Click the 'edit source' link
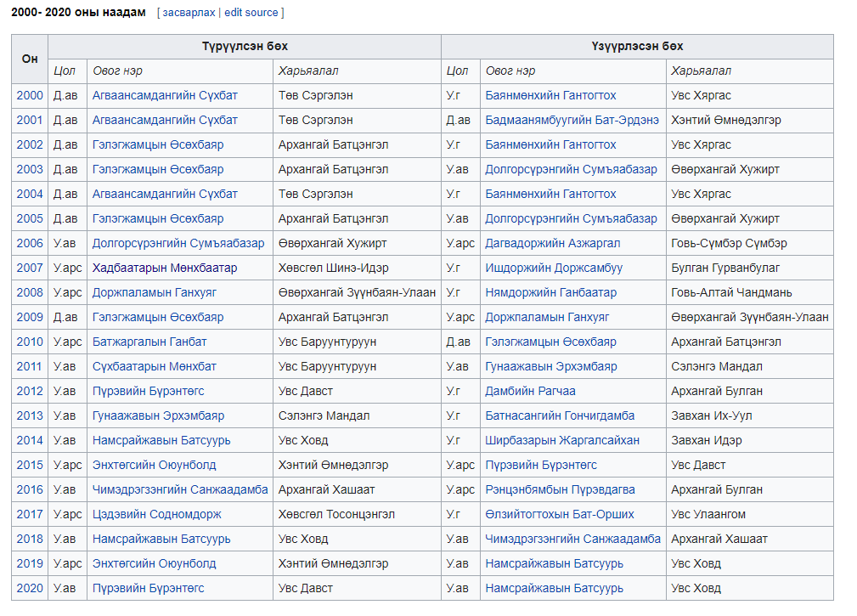This screenshot has width=857, height=616. click(251, 13)
